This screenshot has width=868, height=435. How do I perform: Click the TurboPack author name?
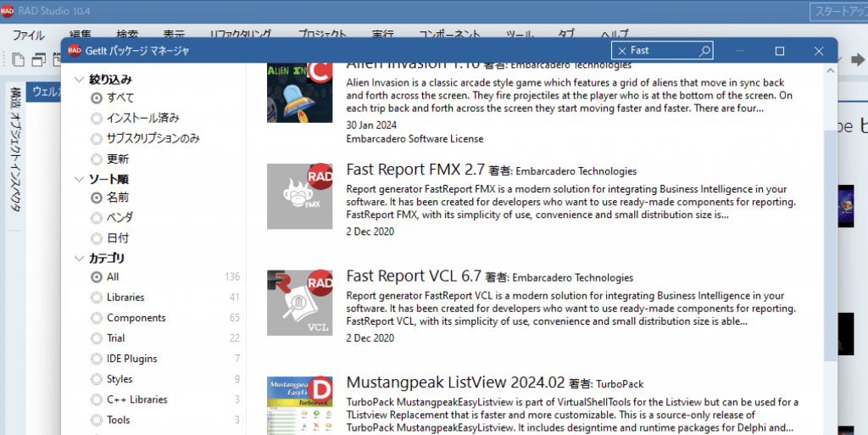[620, 384]
